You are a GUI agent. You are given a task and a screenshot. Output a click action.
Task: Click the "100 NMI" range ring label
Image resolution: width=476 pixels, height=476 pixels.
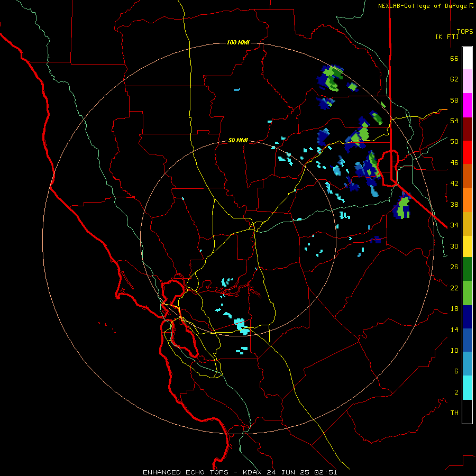(238, 42)
